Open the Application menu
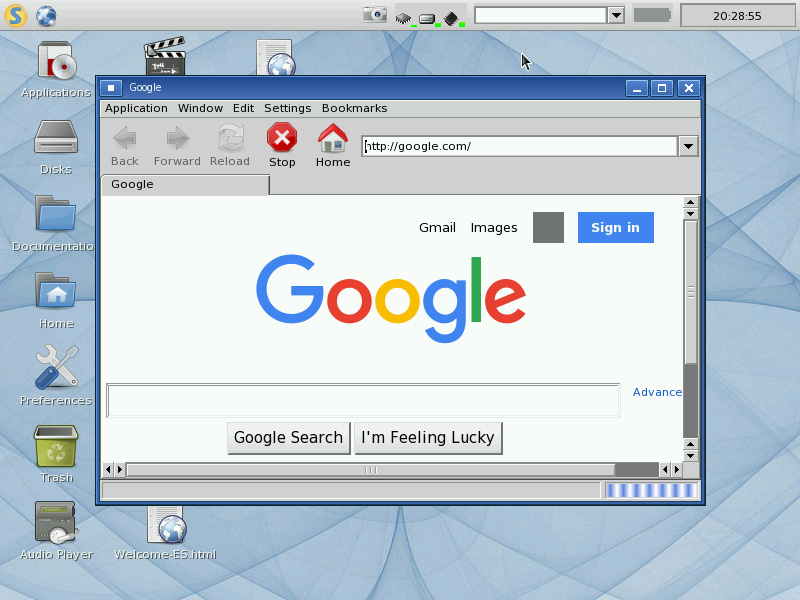 coord(136,108)
